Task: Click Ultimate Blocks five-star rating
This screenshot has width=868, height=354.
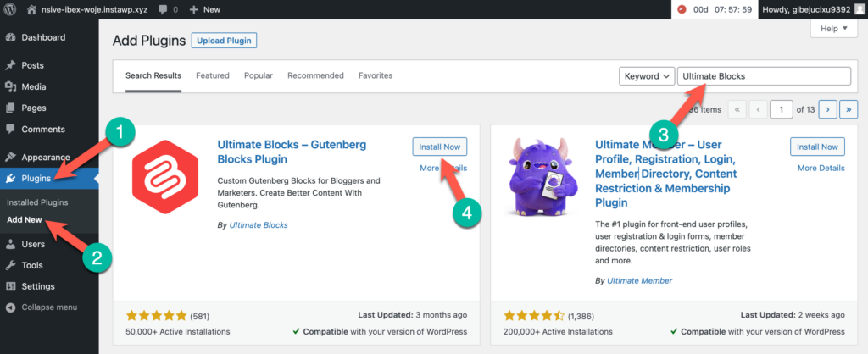Action: (157, 316)
